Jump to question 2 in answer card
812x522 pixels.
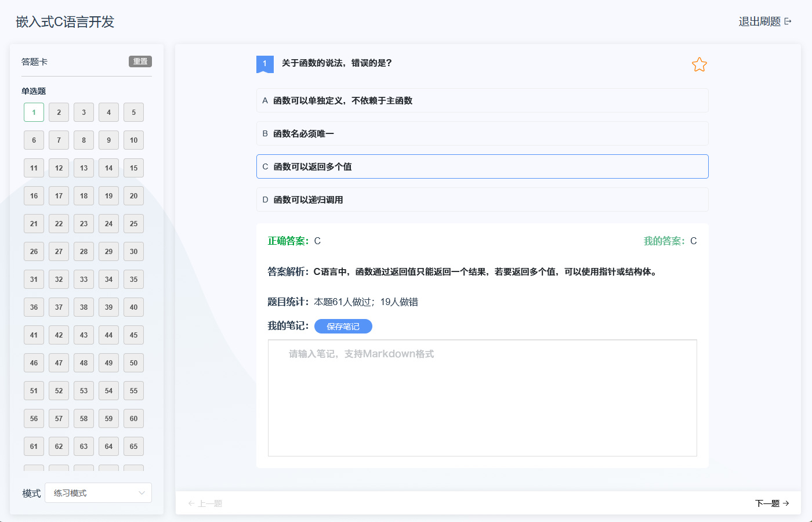click(59, 113)
